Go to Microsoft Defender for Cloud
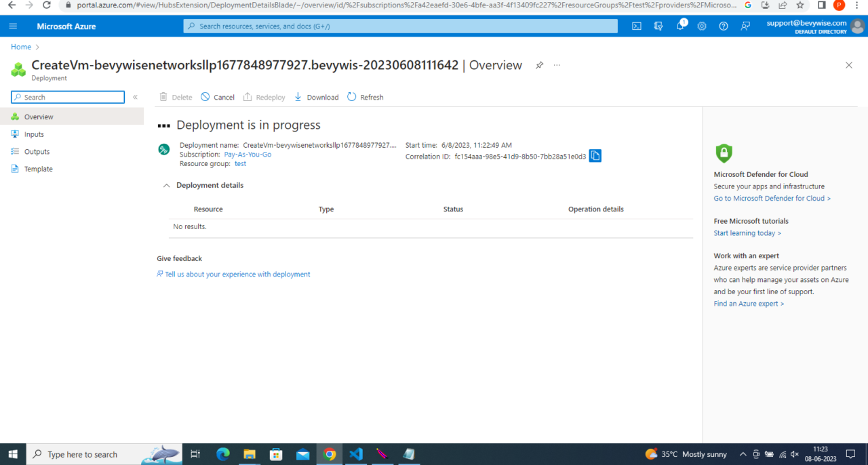 tap(772, 199)
